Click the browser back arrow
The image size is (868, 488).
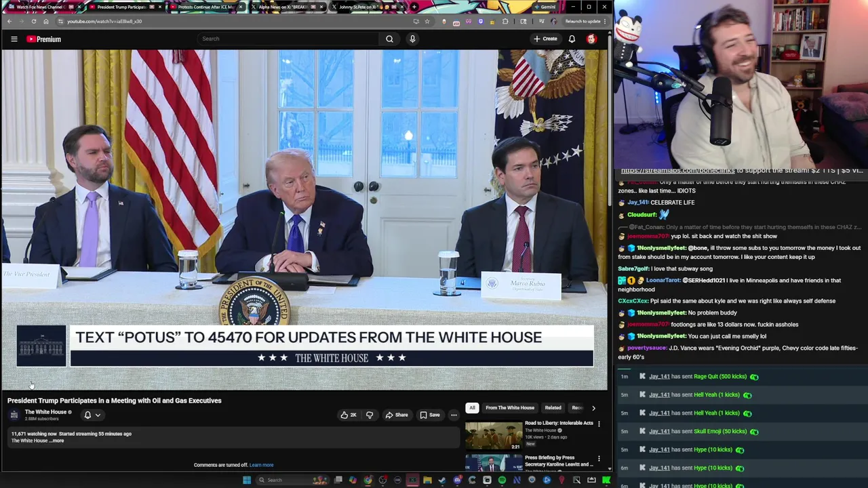9,21
